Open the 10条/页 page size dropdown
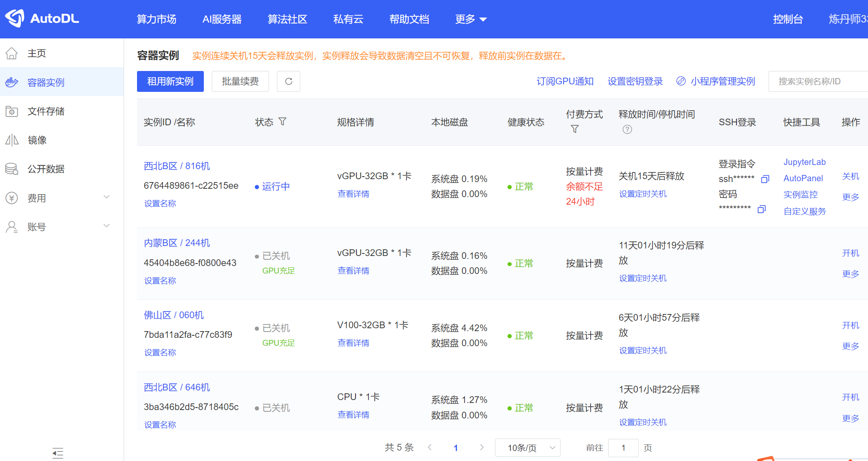 (x=527, y=447)
